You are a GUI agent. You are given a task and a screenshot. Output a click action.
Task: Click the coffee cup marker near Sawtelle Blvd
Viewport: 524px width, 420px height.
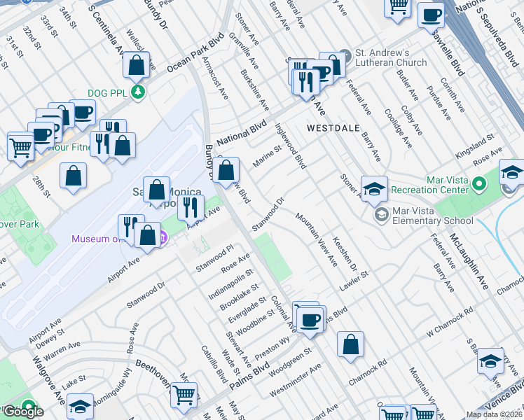click(431, 16)
